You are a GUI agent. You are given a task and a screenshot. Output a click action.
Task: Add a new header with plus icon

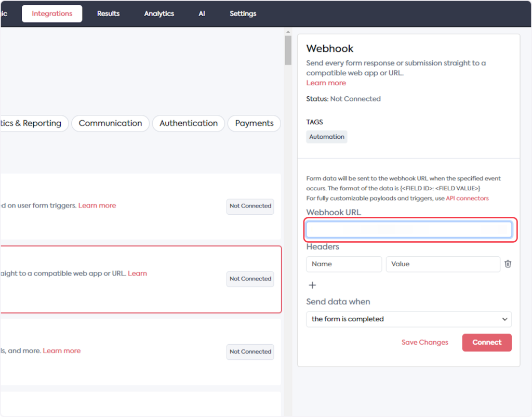click(312, 285)
